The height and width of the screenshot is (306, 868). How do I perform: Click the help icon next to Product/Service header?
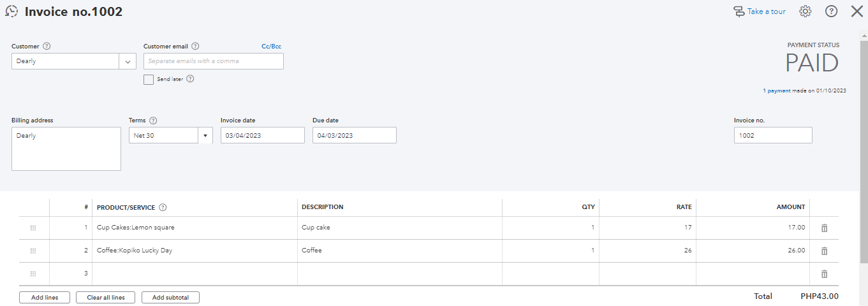[x=163, y=207]
